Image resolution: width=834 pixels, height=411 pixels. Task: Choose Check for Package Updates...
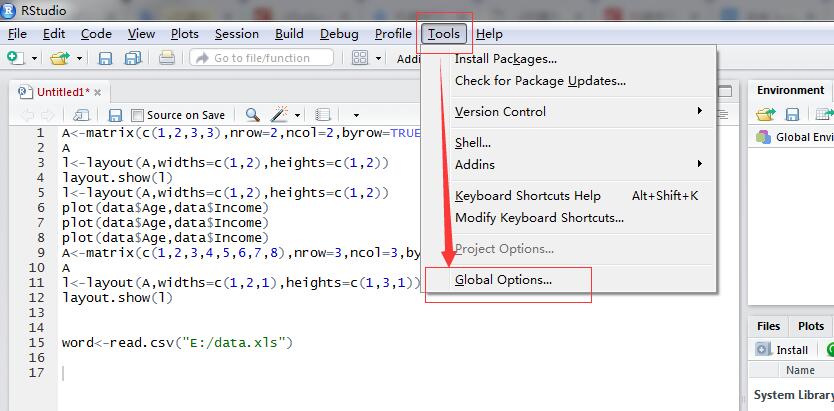click(569, 81)
